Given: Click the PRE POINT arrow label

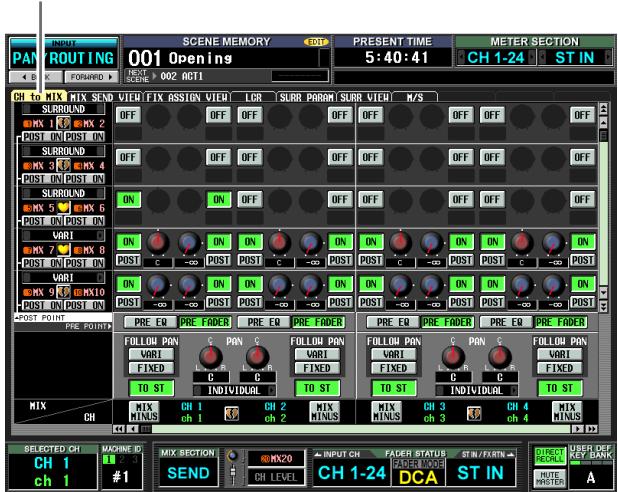Looking at the screenshot, I should click(89, 326).
